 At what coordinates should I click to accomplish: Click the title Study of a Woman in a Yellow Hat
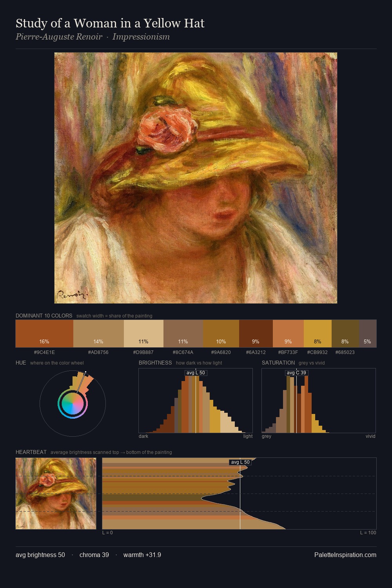[110, 24]
